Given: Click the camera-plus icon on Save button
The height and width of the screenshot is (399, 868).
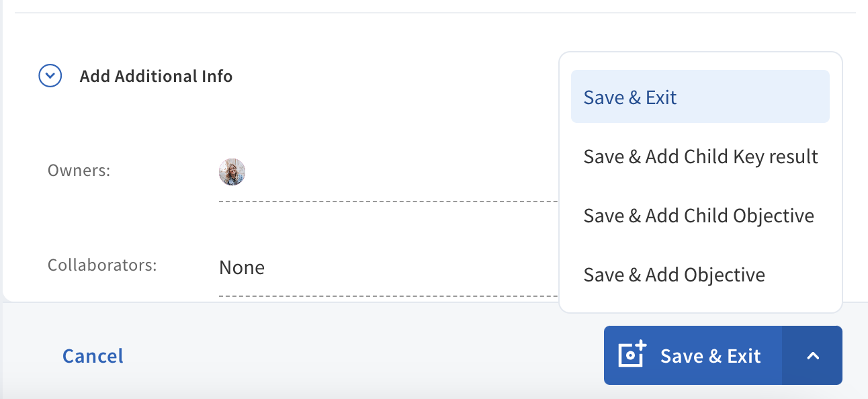Looking at the screenshot, I should (632, 355).
